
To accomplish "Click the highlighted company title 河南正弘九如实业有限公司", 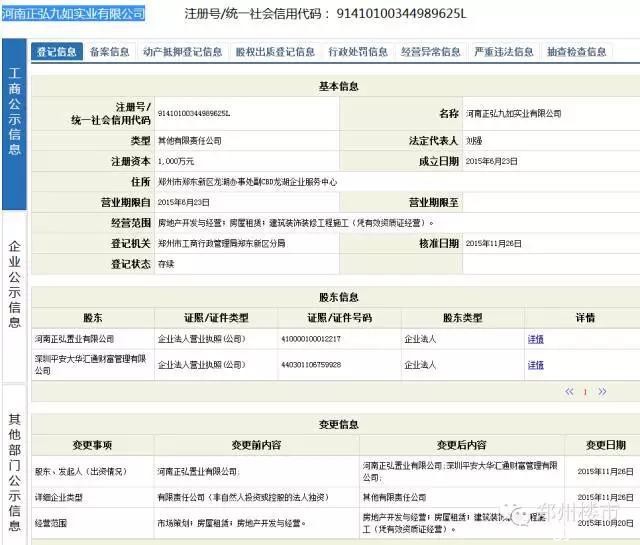I will (73, 14).
